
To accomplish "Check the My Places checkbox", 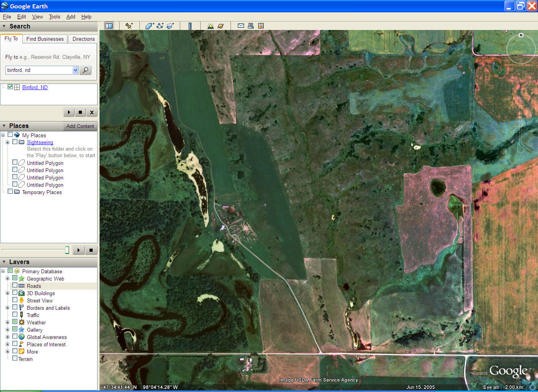I will pyautogui.click(x=10, y=135).
